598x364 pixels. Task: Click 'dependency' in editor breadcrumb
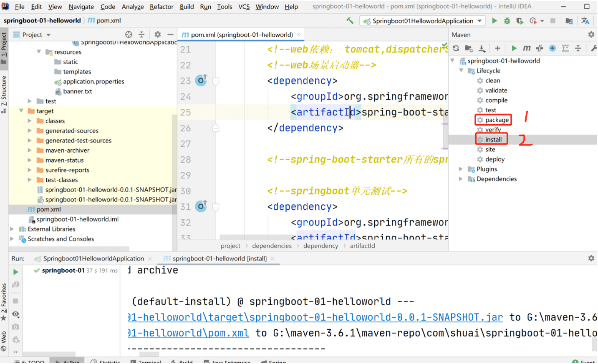[x=320, y=246]
